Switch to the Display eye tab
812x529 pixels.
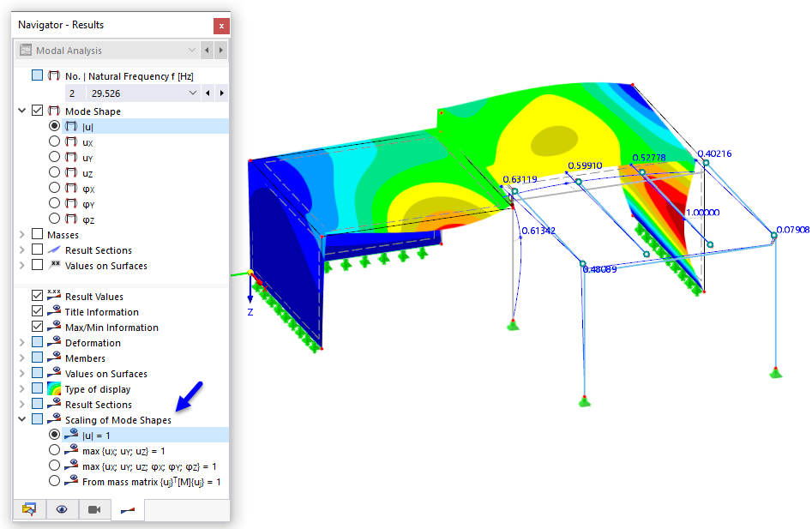coord(62,510)
